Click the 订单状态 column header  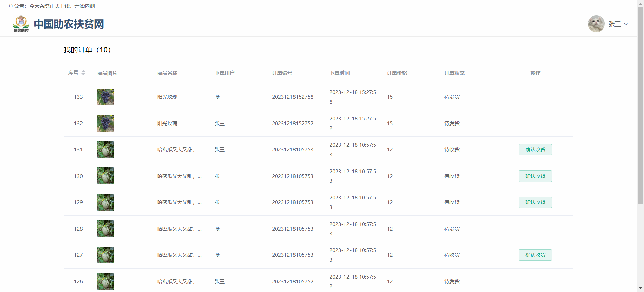pos(454,73)
